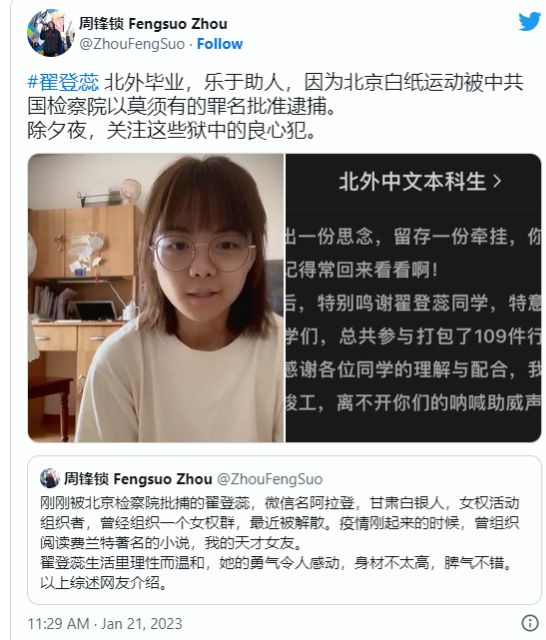Click the quoted tweet author name
This screenshot has height=640, width=546.
[x=138, y=479]
